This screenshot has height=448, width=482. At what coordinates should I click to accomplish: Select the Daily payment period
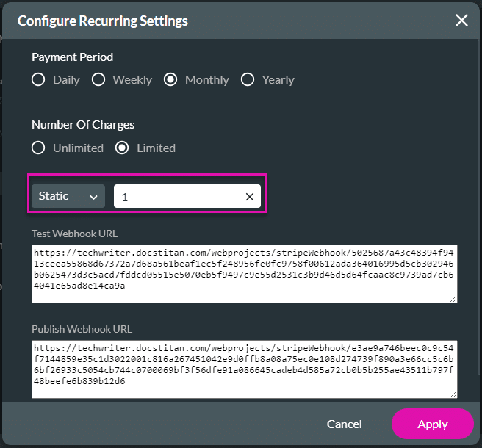click(x=38, y=80)
